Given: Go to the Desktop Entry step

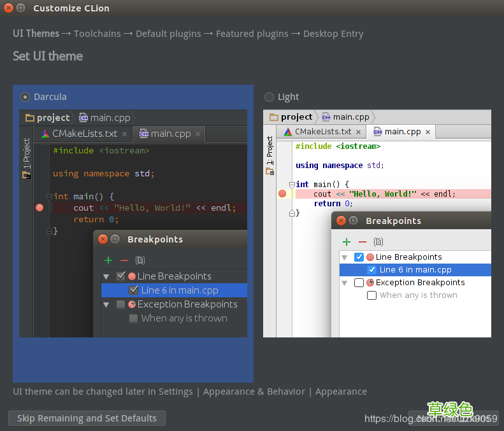Looking at the screenshot, I should [333, 34].
